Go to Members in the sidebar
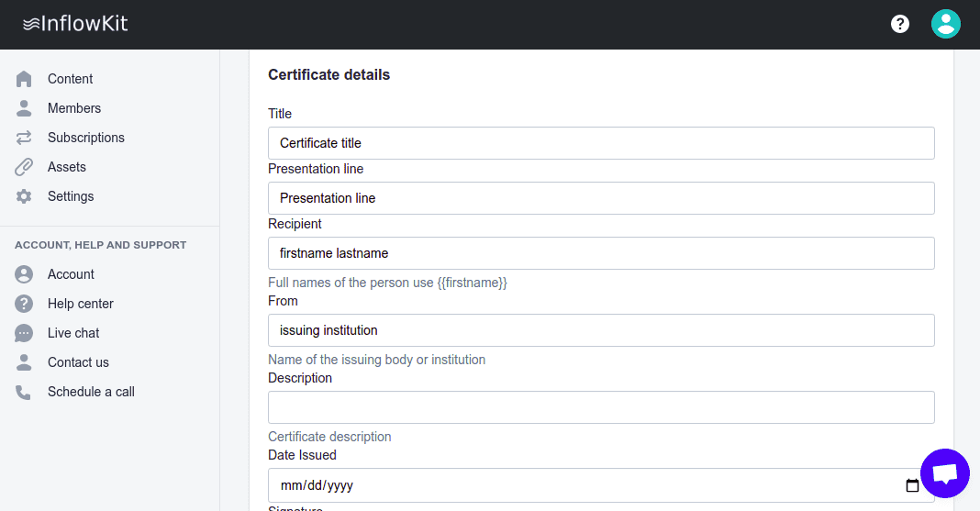This screenshot has height=511, width=980. click(x=73, y=108)
